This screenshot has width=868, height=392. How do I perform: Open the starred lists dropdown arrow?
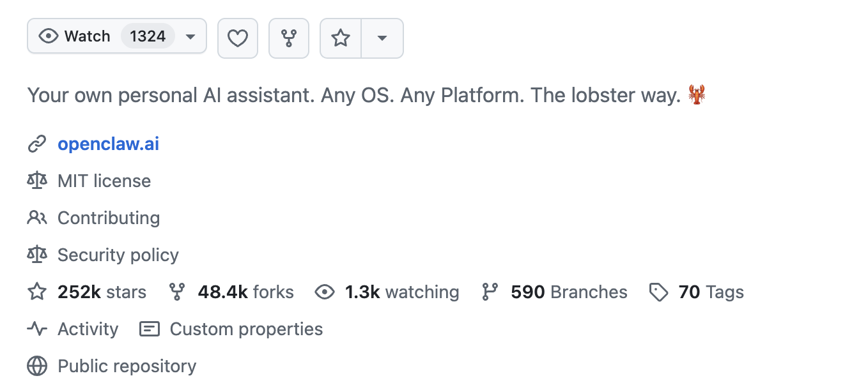382,38
